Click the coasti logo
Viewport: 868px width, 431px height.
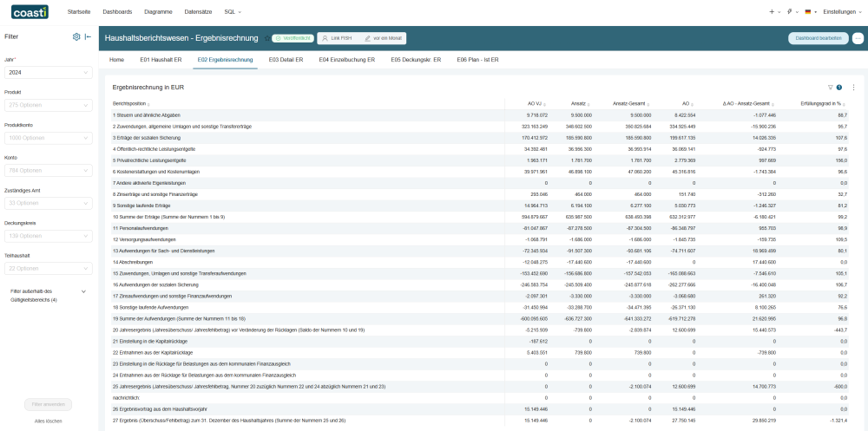(30, 11)
